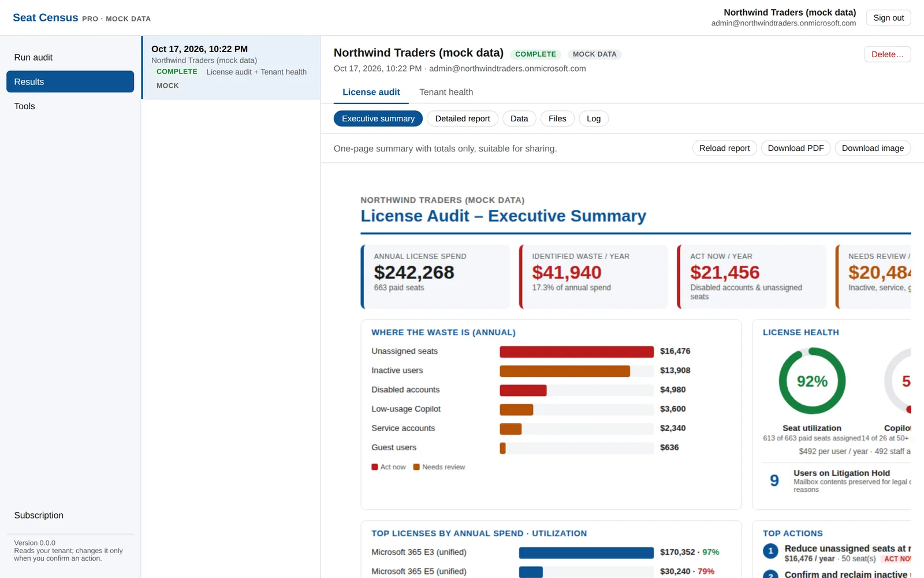Viewport: 924px width, 578px height.
Task: Click the Act Now $21,456 card
Action: [752, 276]
